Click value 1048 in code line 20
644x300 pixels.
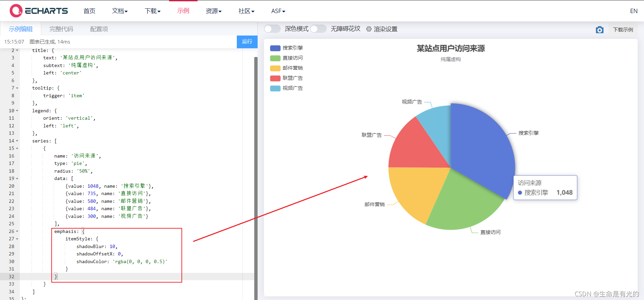(x=93, y=186)
